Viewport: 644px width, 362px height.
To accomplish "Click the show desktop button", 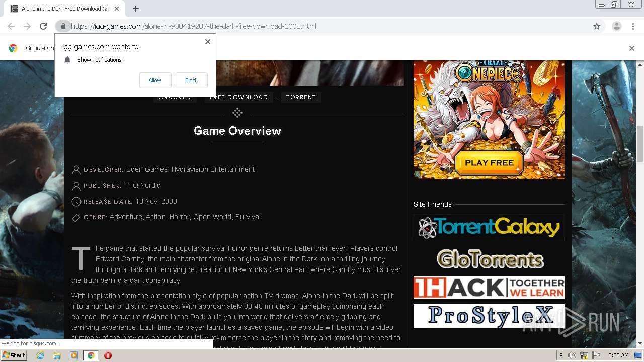I will tap(638, 355).
